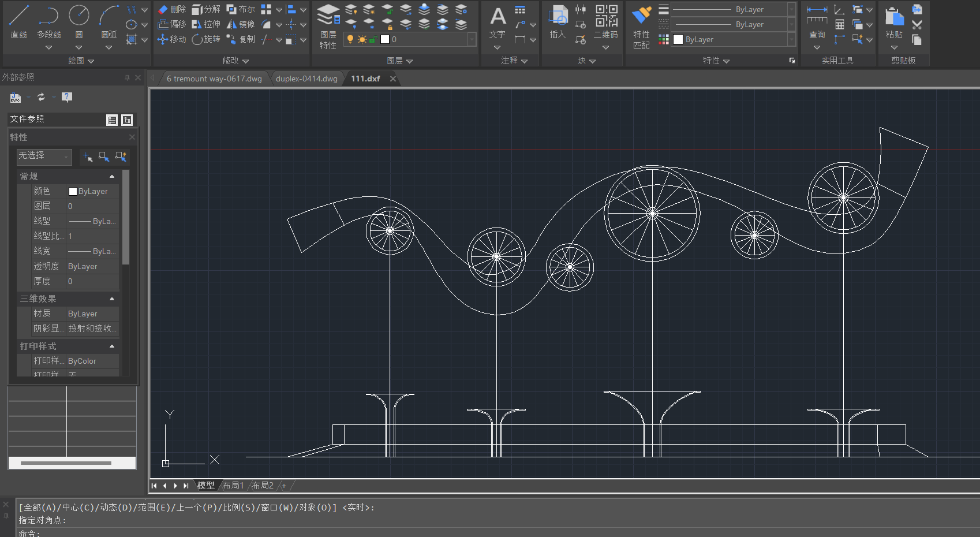
Task: Collapse the 常规 general properties section
Action: pyautogui.click(x=111, y=176)
